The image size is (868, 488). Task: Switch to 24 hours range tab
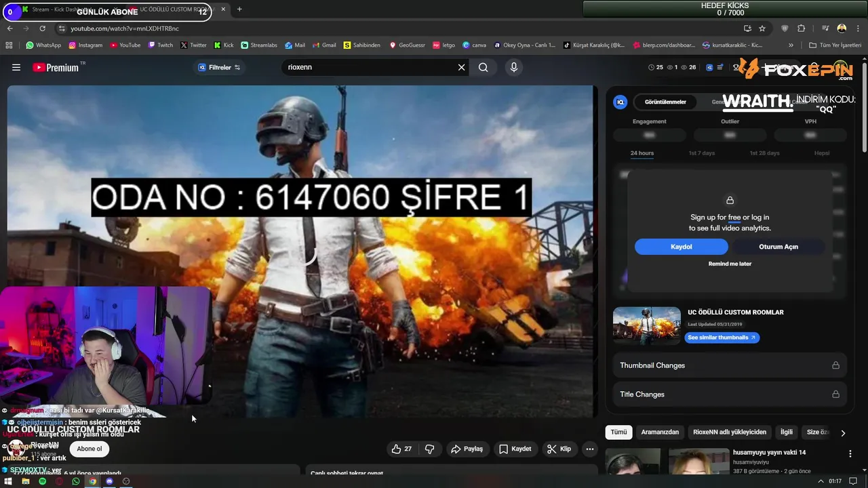click(642, 153)
